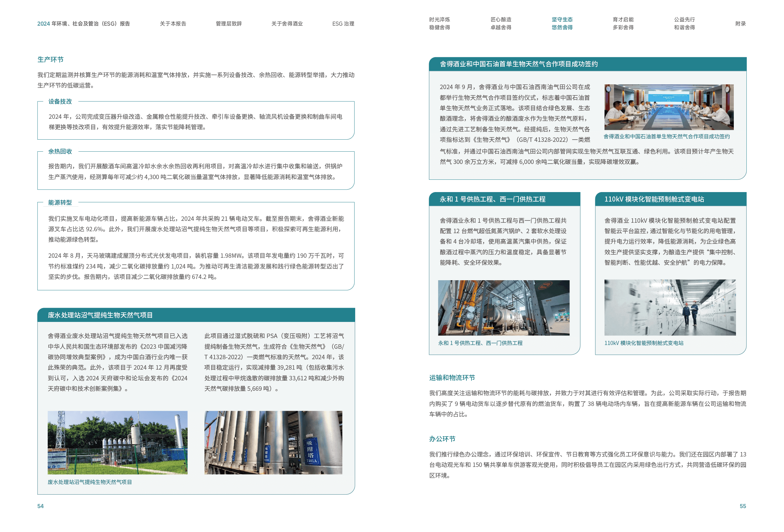Click the 110kV substation corridor photo
This screenshot has width=784, height=532.
coord(670,307)
